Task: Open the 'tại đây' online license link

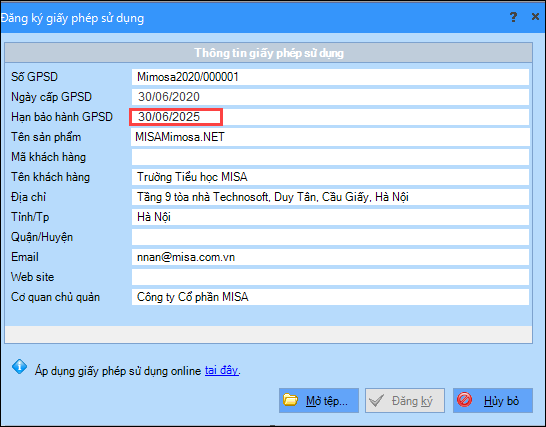Action: (x=221, y=370)
